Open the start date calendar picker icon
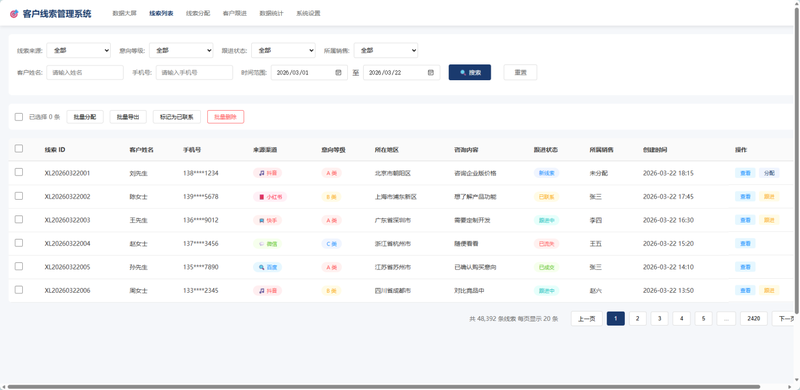 pos(338,72)
